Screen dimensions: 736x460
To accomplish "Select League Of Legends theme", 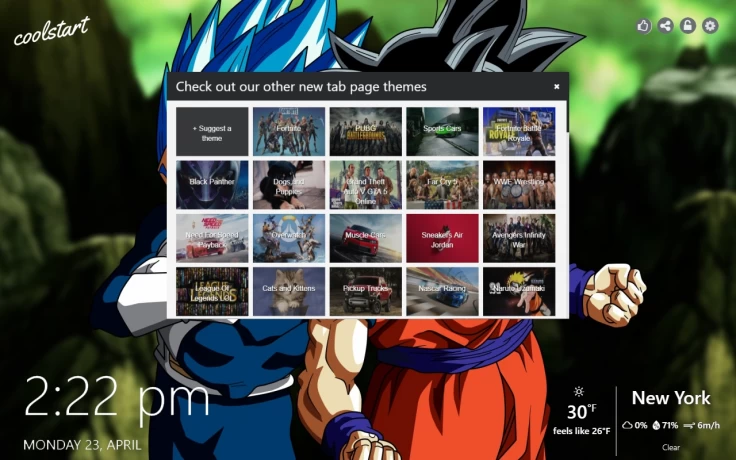I will [212, 291].
